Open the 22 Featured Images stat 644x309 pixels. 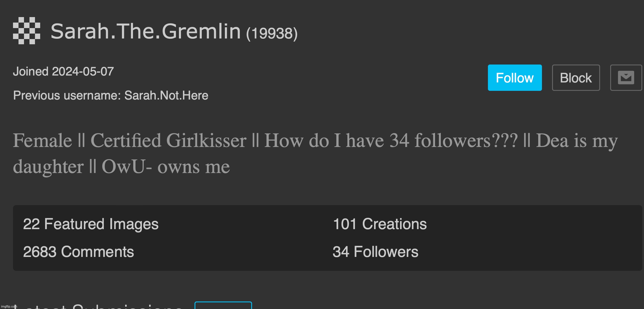tap(90, 224)
